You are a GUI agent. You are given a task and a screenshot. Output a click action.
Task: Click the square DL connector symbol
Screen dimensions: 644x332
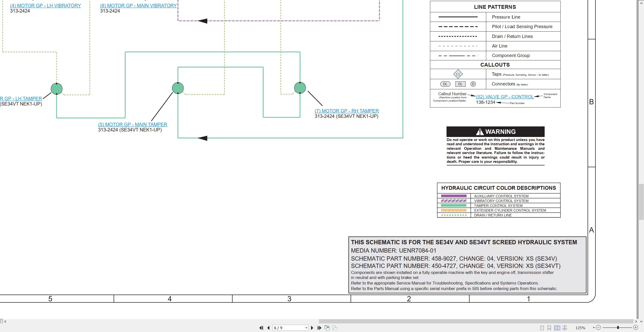(460, 84)
